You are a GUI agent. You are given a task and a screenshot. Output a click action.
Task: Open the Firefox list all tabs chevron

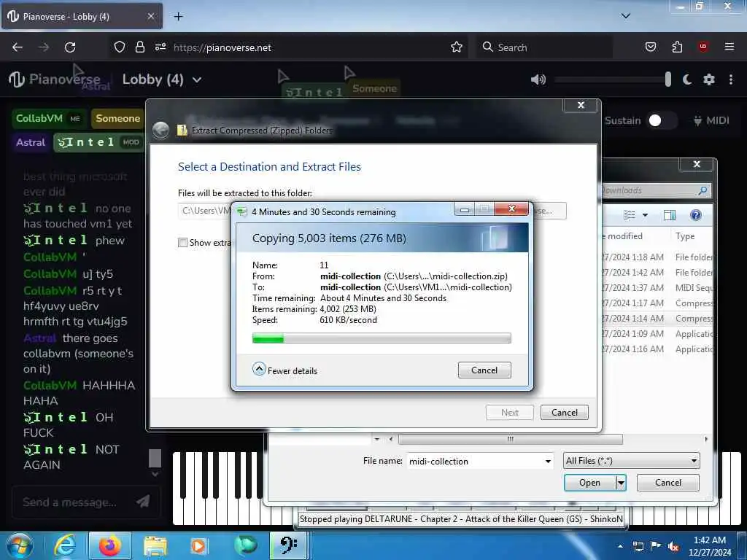pyautogui.click(x=626, y=16)
